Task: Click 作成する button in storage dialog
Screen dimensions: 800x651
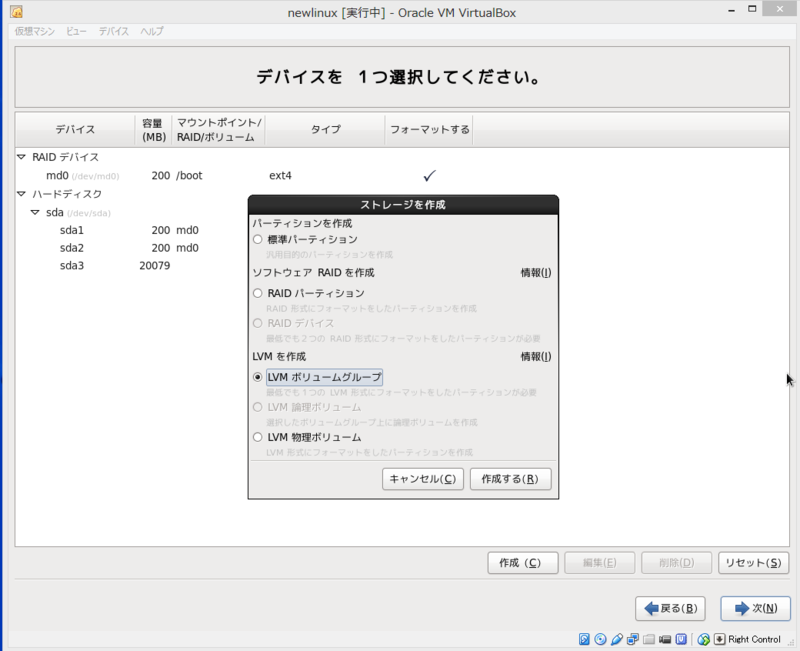Action: pos(510,479)
